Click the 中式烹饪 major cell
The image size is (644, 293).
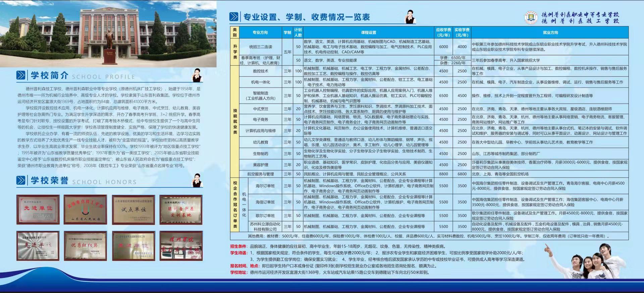[261, 109]
